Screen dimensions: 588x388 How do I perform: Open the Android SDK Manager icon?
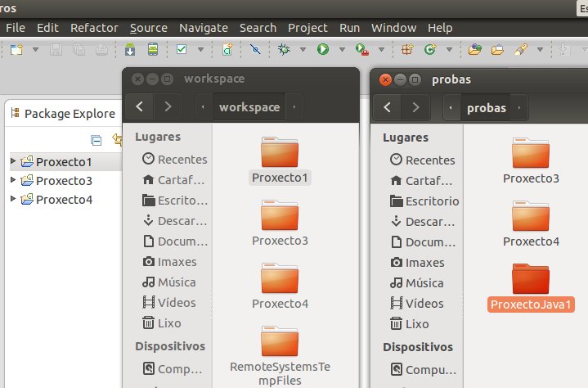click(130, 49)
